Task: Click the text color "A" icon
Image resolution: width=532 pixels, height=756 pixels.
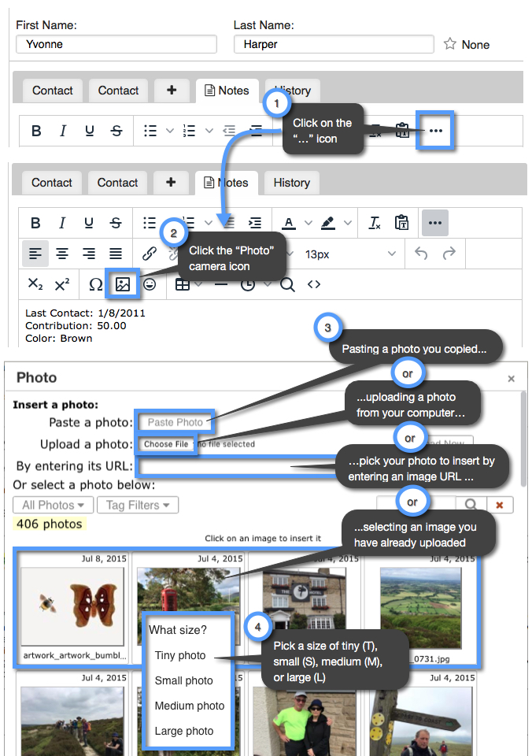Action: pos(289,223)
